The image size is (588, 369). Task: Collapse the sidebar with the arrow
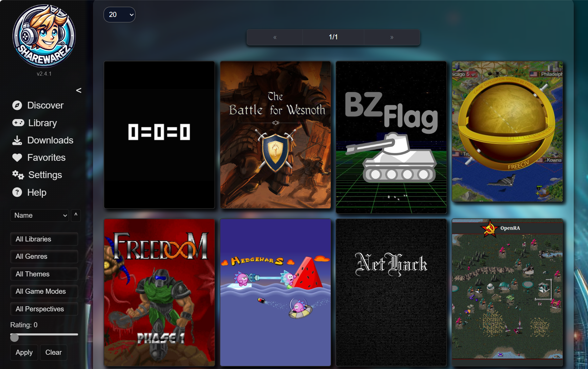pyautogui.click(x=79, y=90)
